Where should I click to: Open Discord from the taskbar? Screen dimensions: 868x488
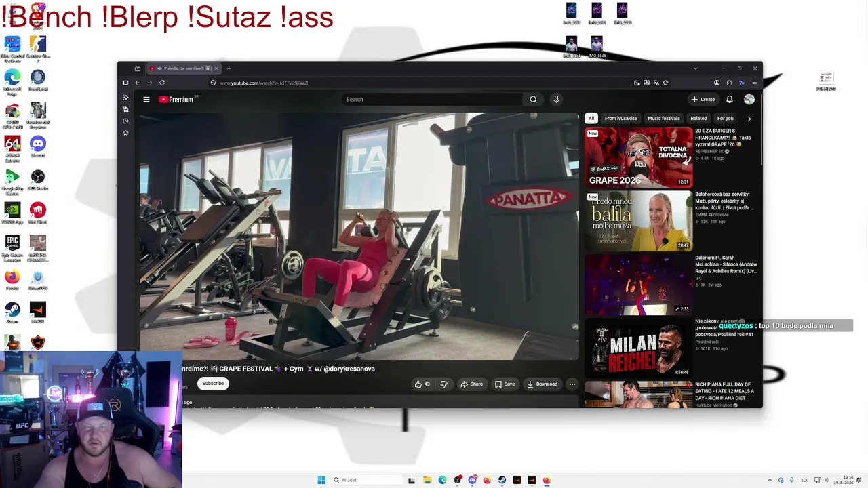[x=473, y=480]
